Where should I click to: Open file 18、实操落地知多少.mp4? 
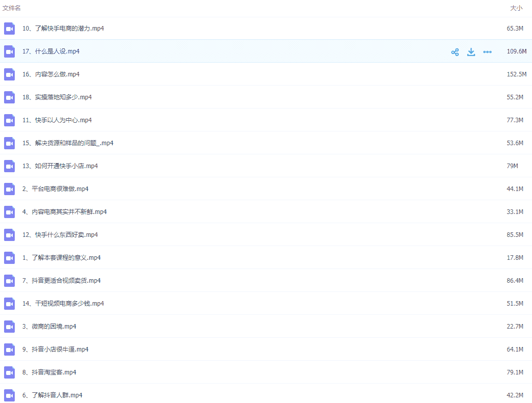click(x=57, y=97)
